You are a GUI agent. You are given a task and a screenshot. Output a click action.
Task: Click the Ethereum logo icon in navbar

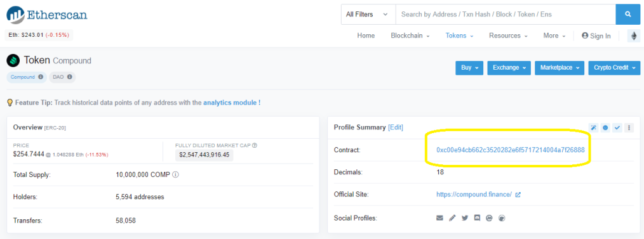[634, 36]
